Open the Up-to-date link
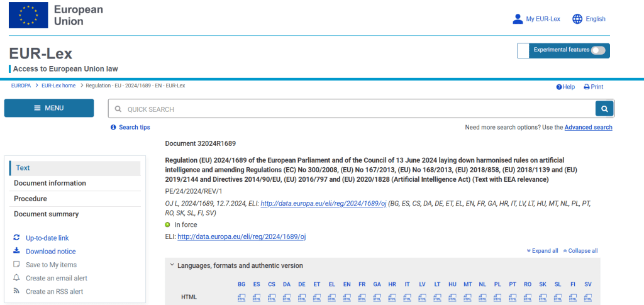Image resolution: width=644 pixels, height=305 pixels. (x=47, y=238)
